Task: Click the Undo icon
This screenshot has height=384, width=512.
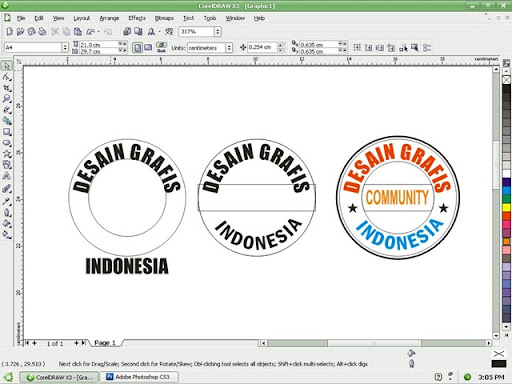Action: (x=90, y=32)
